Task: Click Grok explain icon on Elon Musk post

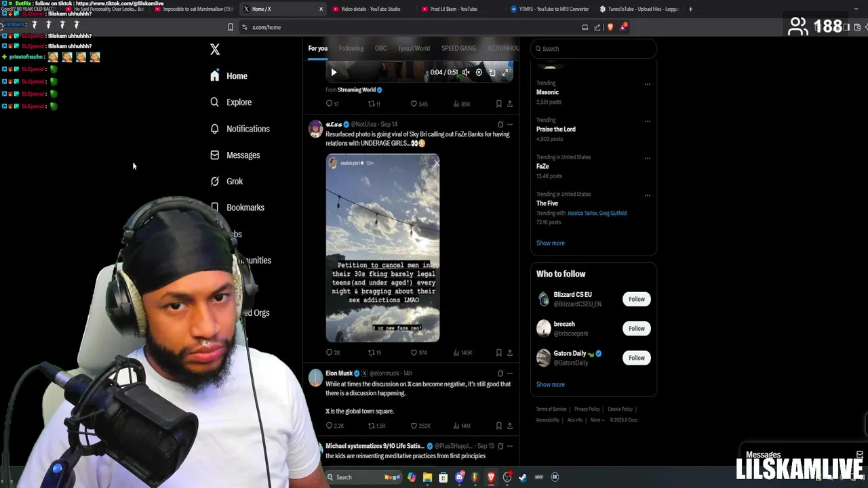Action: [x=500, y=373]
